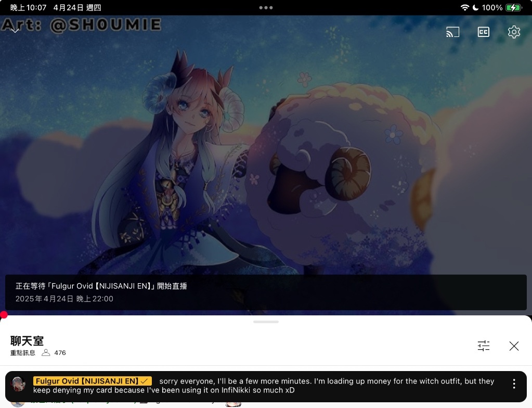Tap the red progress bar scrubber dot
Image resolution: width=532 pixels, height=408 pixels.
[x=4, y=315]
